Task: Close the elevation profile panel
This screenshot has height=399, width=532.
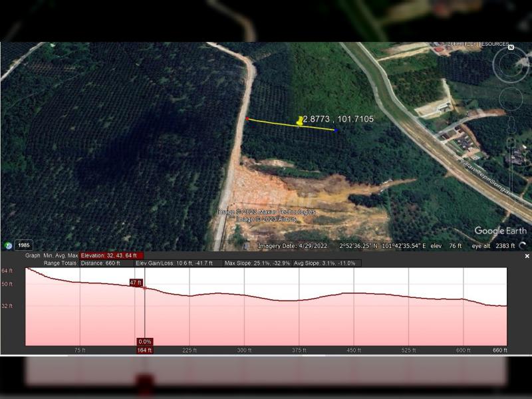Action: [x=527, y=256]
